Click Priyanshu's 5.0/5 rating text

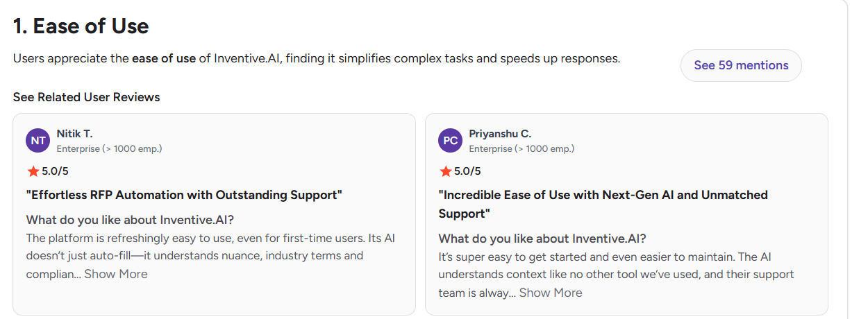point(467,171)
